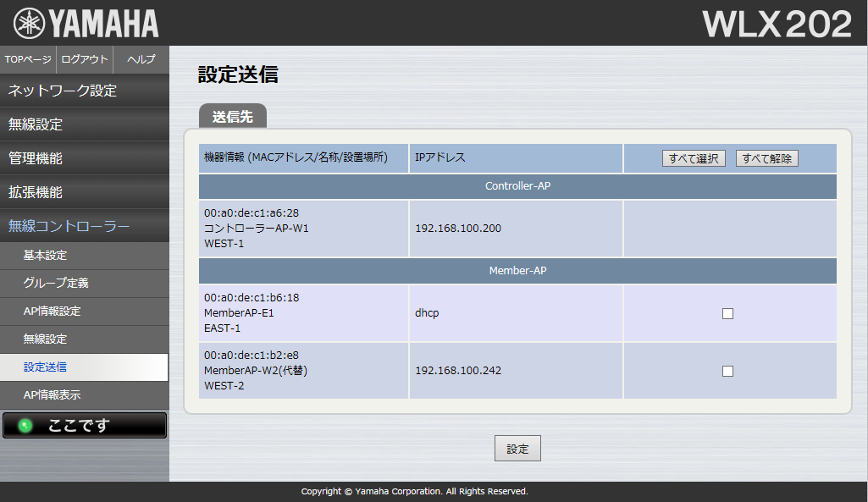Expand the 拡張機能 menu section

point(85,192)
